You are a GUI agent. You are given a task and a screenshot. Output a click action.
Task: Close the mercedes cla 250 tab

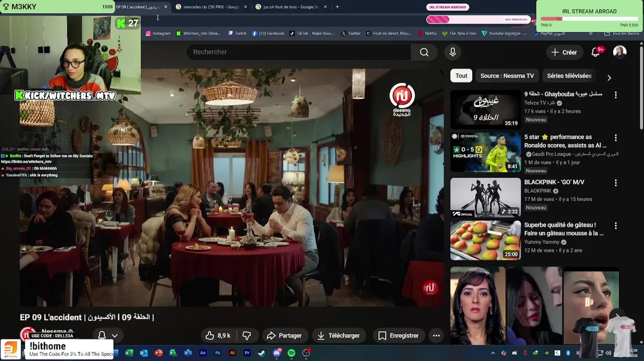click(245, 7)
